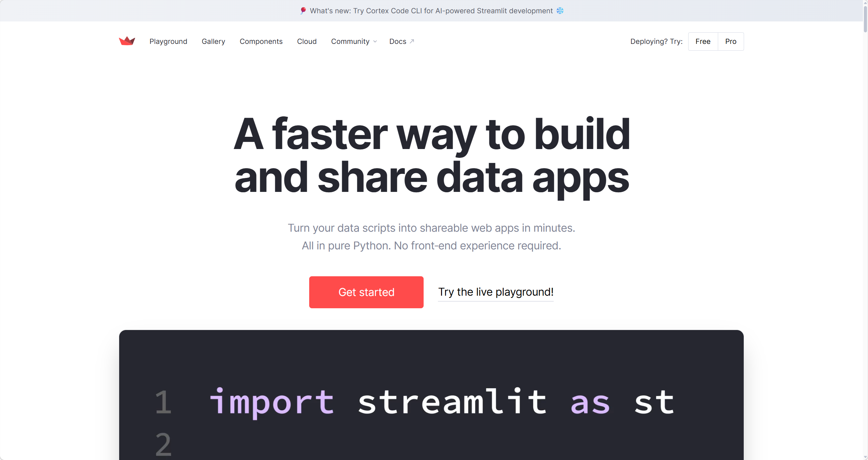Click the balloon icon in announcement banner
Viewport: 868px width, 460px height.
pyautogui.click(x=303, y=11)
